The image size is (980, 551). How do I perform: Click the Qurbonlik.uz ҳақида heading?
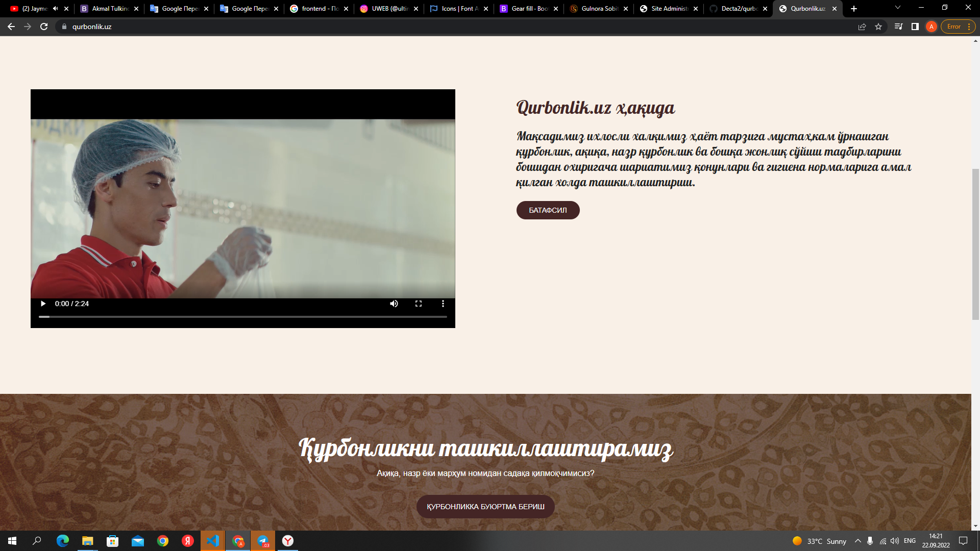595,108
